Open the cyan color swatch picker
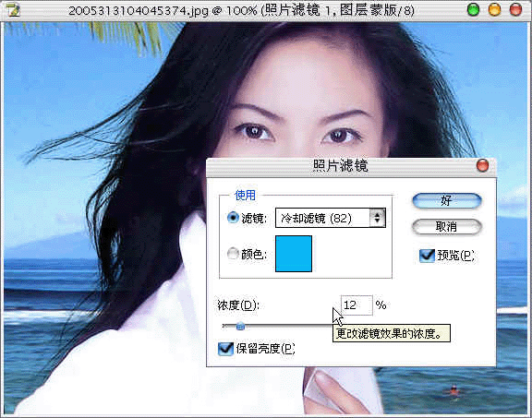This screenshot has height=418, width=532. [294, 254]
